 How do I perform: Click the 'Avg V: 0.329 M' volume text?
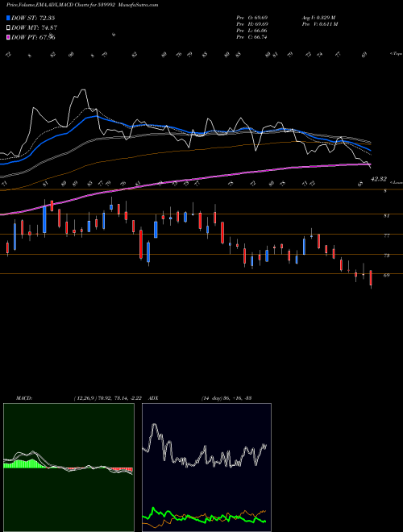(x=318, y=18)
